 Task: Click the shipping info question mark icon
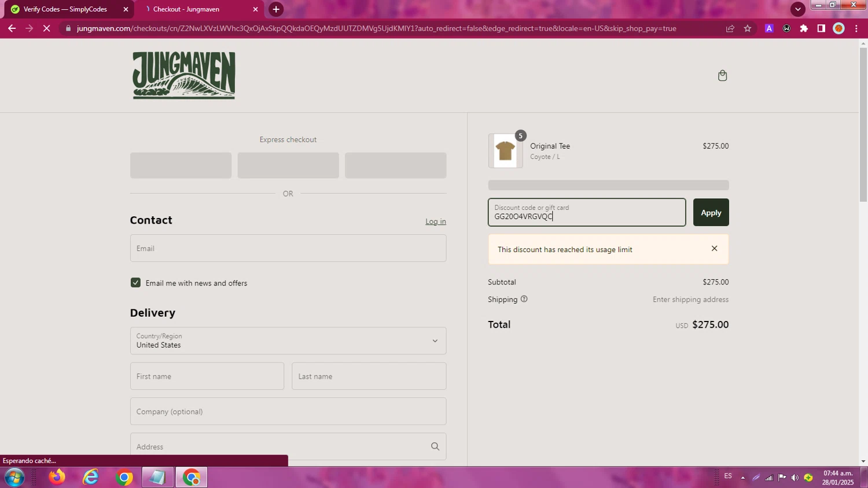524,299
